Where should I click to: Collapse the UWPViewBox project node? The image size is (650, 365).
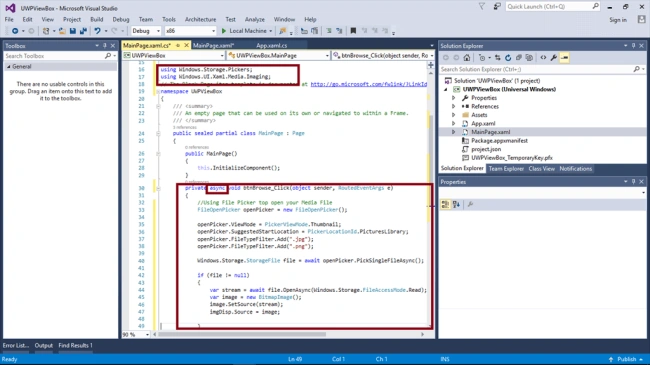tap(446, 89)
